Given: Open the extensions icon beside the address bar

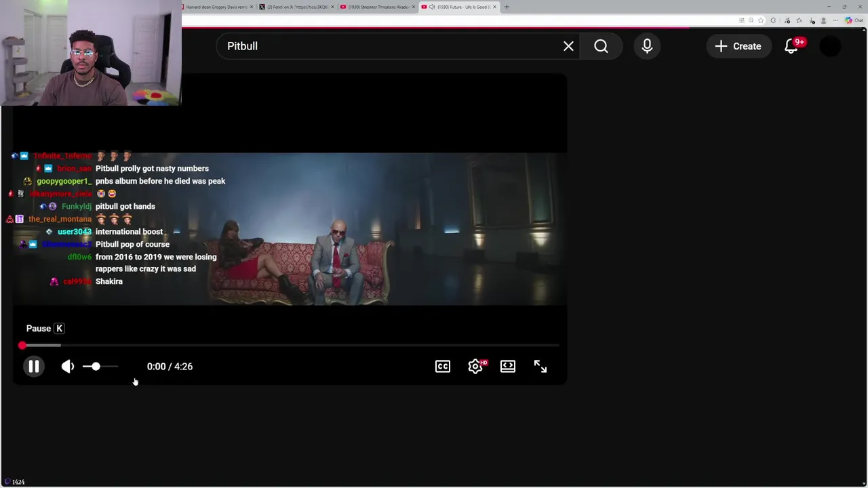Looking at the screenshot, I should tap(773, 20).
